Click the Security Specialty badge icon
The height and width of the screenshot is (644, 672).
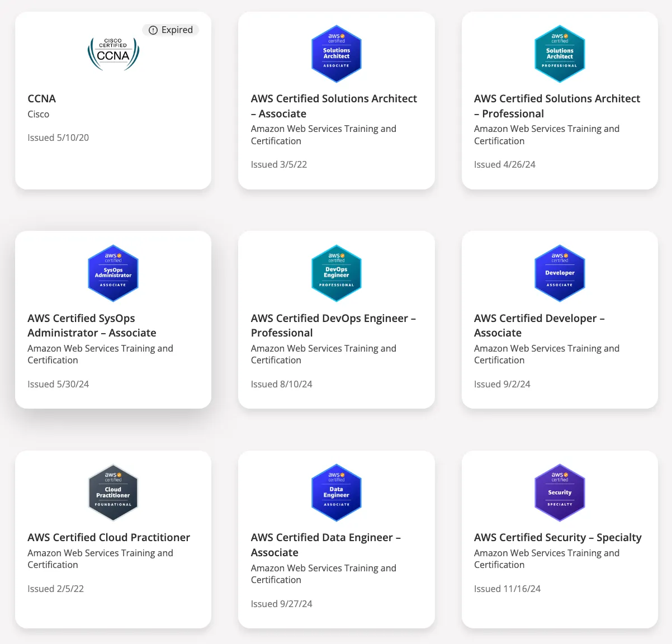[x=560, y=493]
